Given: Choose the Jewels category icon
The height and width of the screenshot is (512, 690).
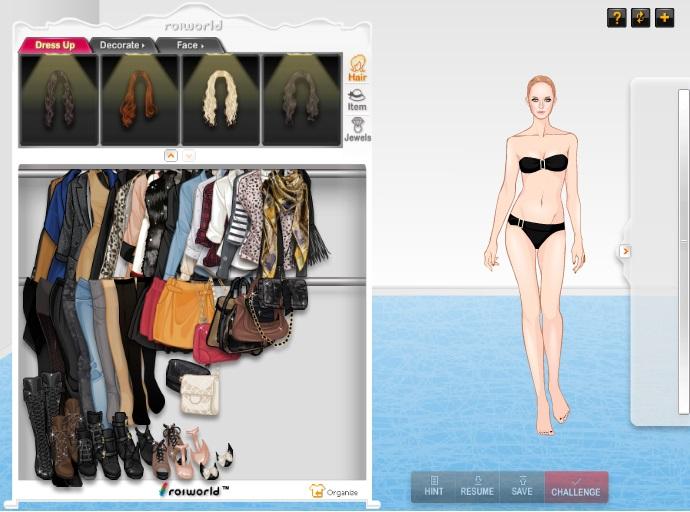Looking at the screenshot, I should [357, 129].
